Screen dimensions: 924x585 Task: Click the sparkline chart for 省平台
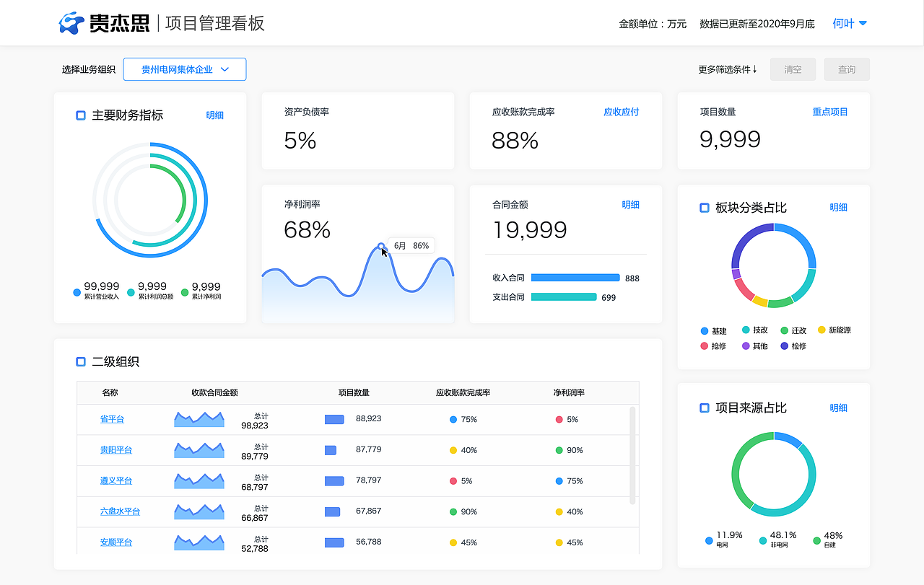[x=199, y=418]
